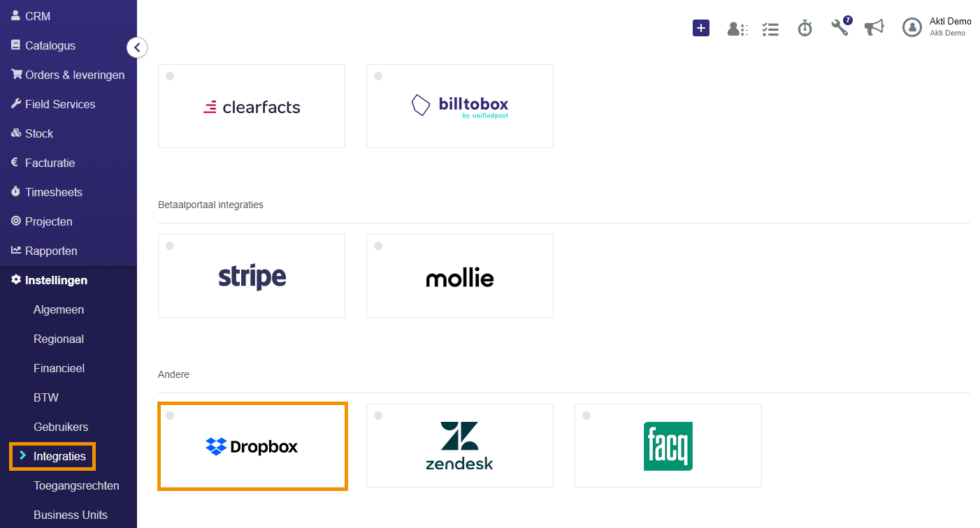Go to Gebruikers settings page
This screenshot has width=980, height=528.
pyautogui.click(x=61, y=427)
